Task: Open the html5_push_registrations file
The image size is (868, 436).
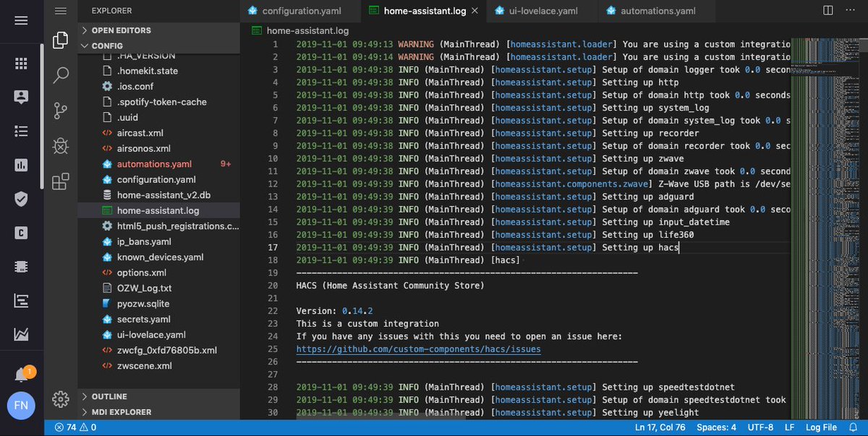Action: [159, 226]
